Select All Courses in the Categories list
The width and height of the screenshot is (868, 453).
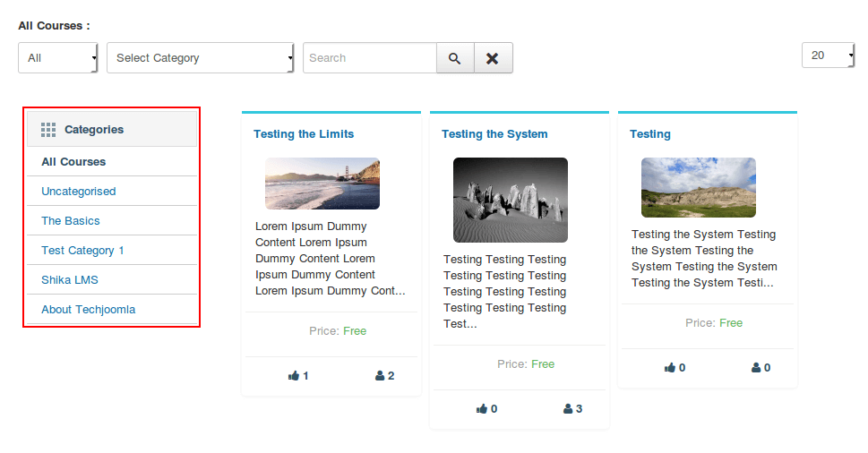(73, 162)
